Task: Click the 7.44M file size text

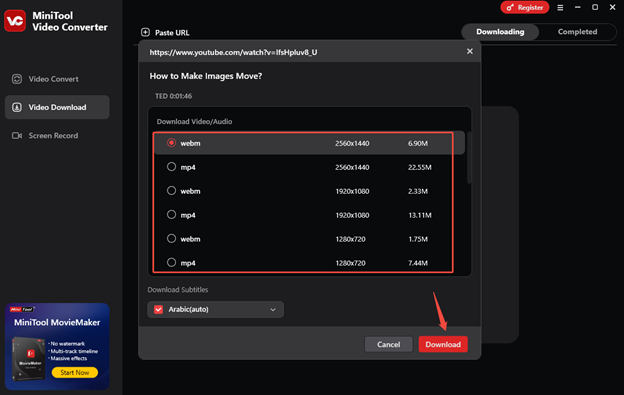Action: [417, 263]
